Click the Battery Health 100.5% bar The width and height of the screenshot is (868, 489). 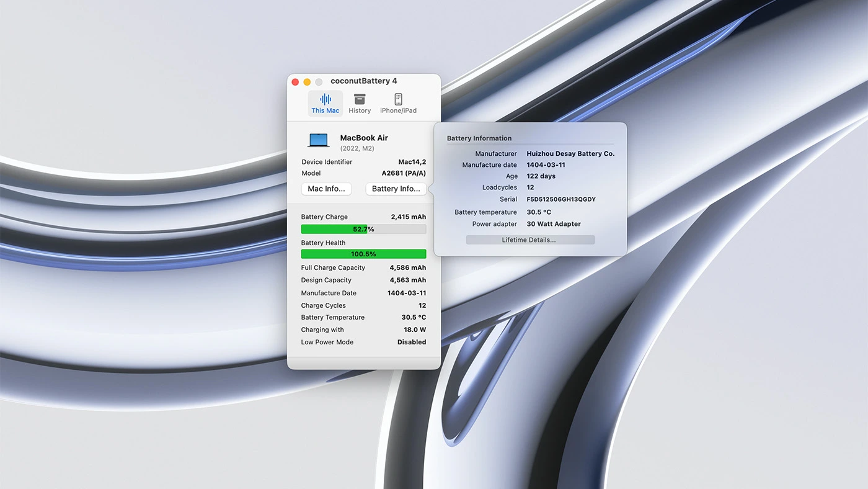click(363, 254)
